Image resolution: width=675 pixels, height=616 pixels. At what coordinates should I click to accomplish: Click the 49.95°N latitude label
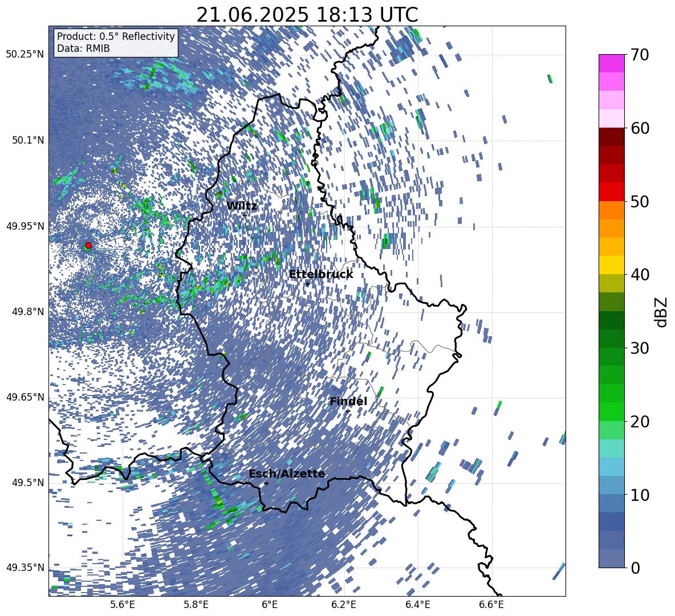point(25,226)
